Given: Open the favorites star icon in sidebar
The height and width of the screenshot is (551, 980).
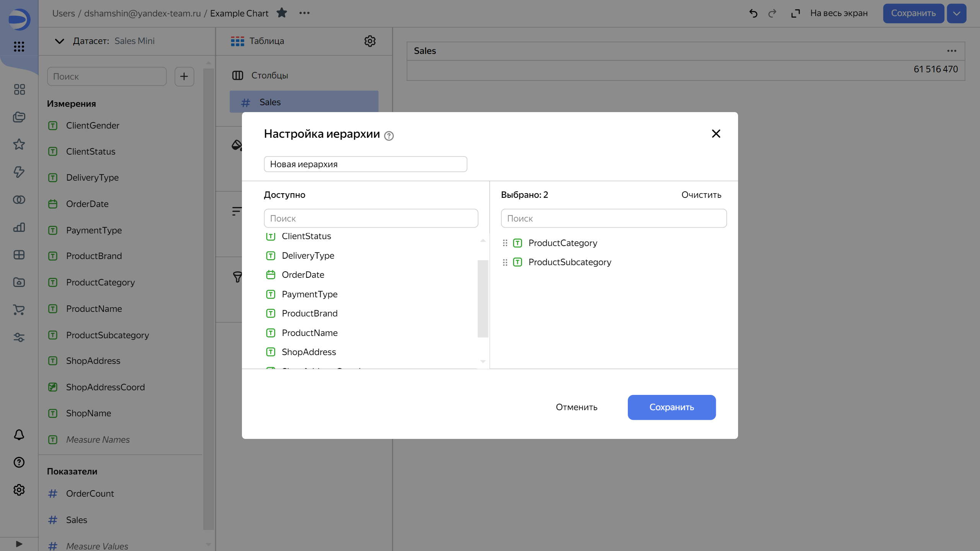Looking at the screenshot, I should click(19, 145).
